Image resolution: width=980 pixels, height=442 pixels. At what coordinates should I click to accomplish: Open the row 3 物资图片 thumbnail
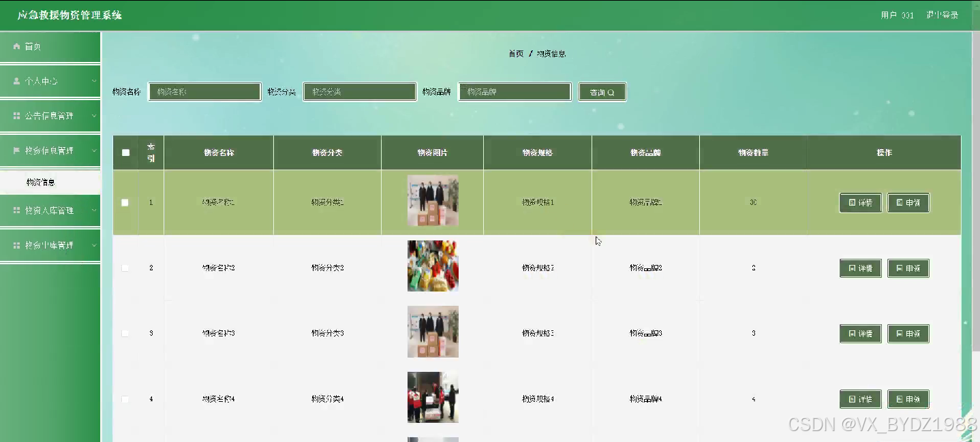point(433,332)
